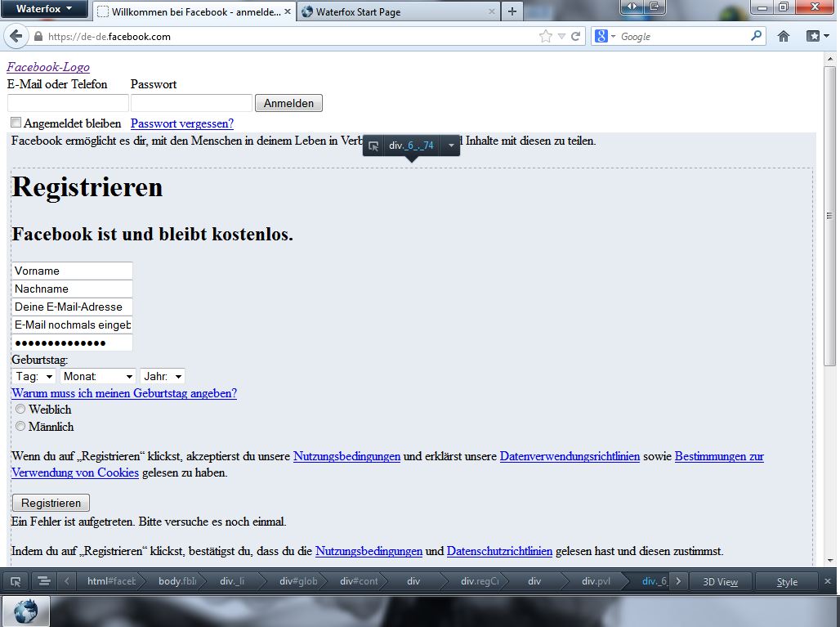The height and width of the screenshot is (627, 840).
Task: Click the Deine E-Mail-Adresse field
Action: tap(72, 307)
